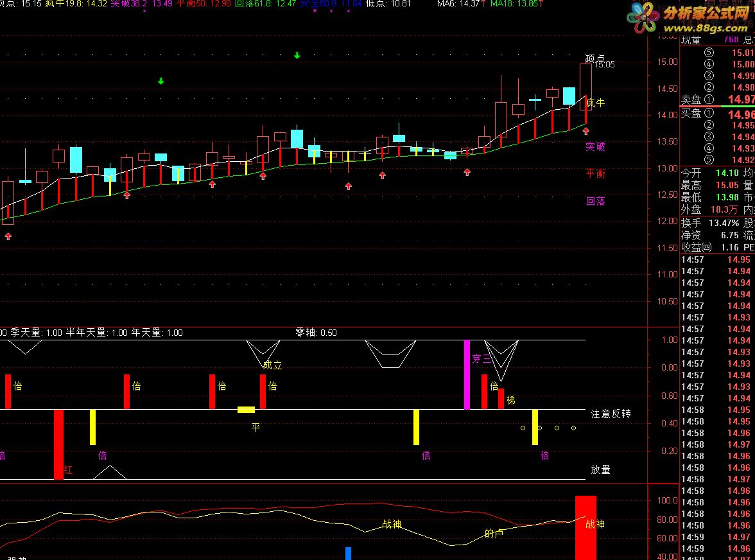The height and width of the screenshot is (560, 755).
Task: Click 卖盘 ① price 14.97
Action: (x=741, y=99)
